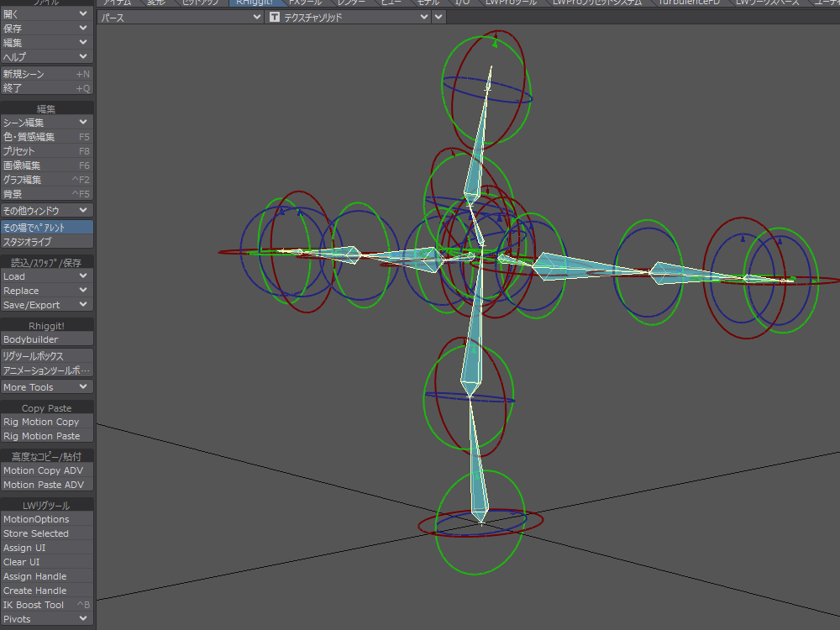Open MotionOptions panel
The image size is (840, 630).
[x=46, y=519]
